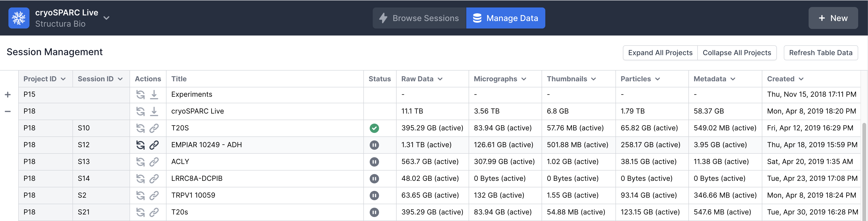Viewport: 868px width, 221px height.
Task: Click 'Thu, Nov 15, 2018 17:11 PM' created cell
Action: click(811, 95)
